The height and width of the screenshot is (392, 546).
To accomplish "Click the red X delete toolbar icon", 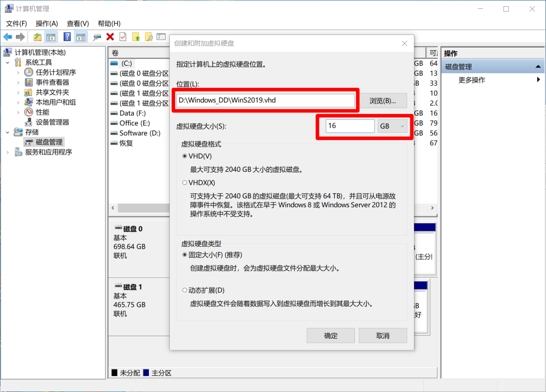I will point(110,37).
